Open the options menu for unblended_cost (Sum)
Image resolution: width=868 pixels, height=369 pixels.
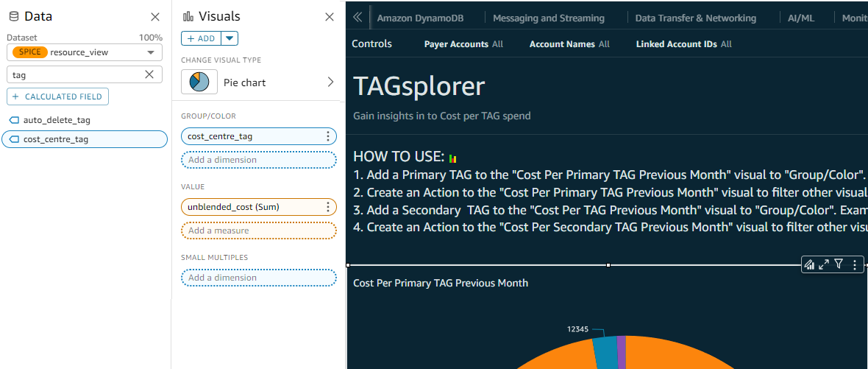pos(328,207)
